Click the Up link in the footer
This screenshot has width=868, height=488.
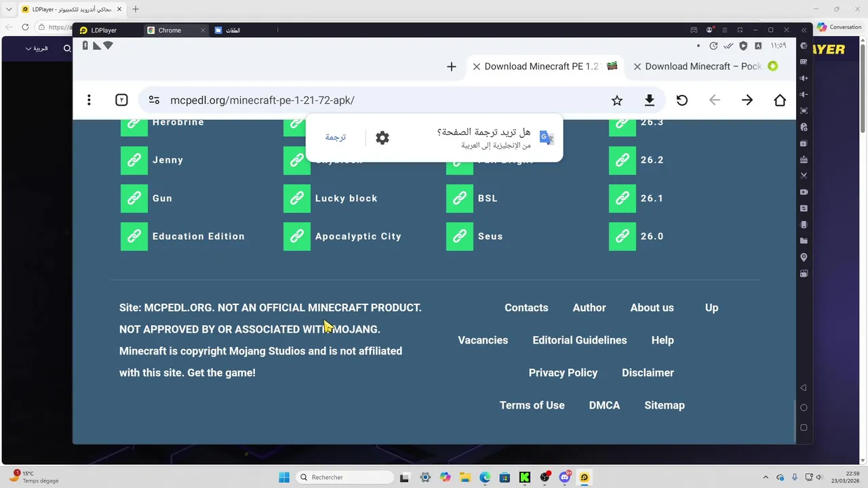pyautogui.click(x=711, y=308)
